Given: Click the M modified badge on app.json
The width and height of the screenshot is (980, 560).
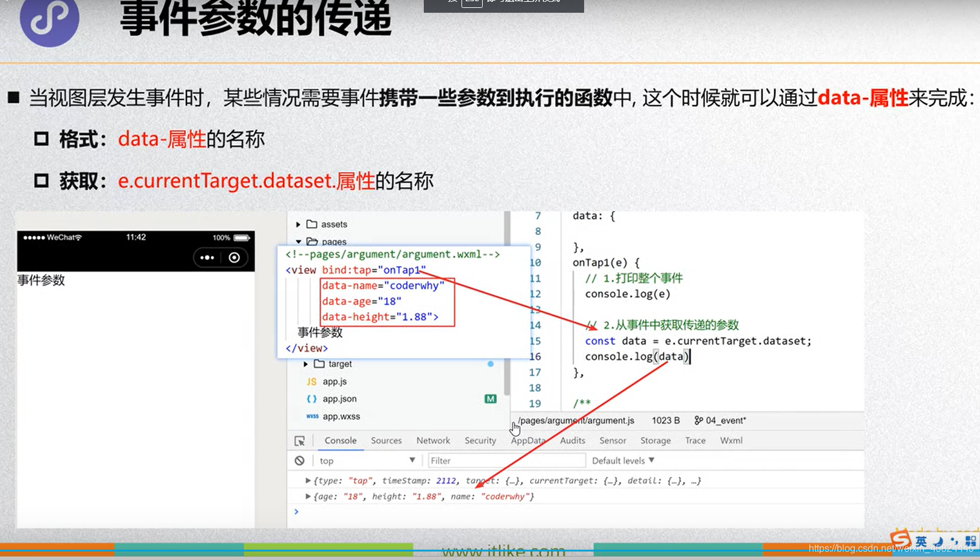Looking at the screenshot, I should 490,399.
